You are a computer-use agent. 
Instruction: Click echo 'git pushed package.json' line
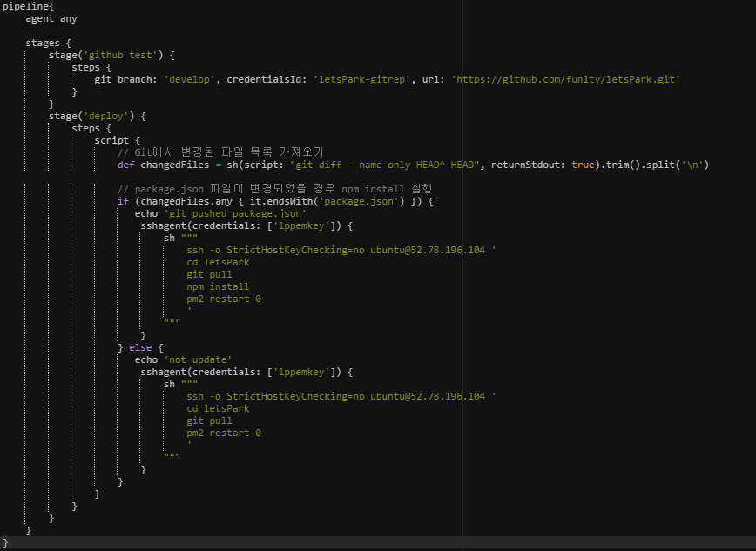tap(220, 213)
